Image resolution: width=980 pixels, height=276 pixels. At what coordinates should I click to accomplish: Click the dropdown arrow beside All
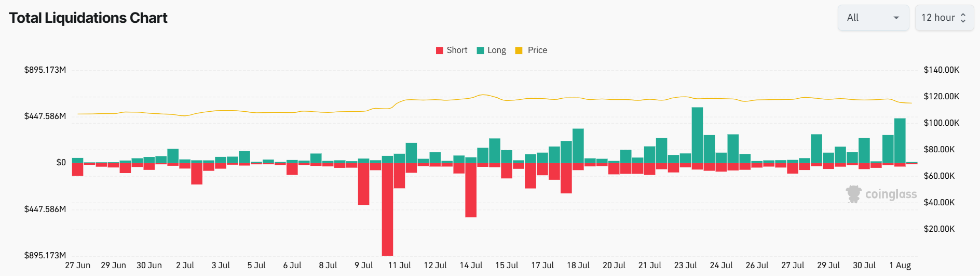pos(896,18)
